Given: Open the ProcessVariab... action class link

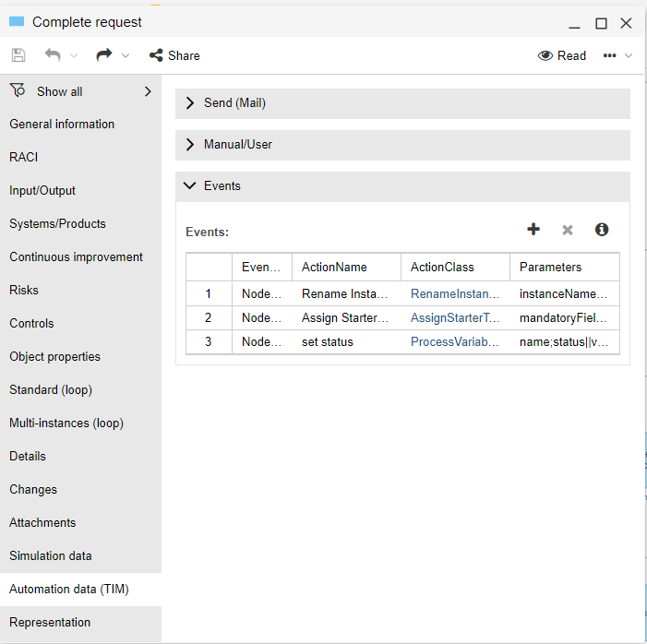Looking at the screenshot, I should click(455, 341).
